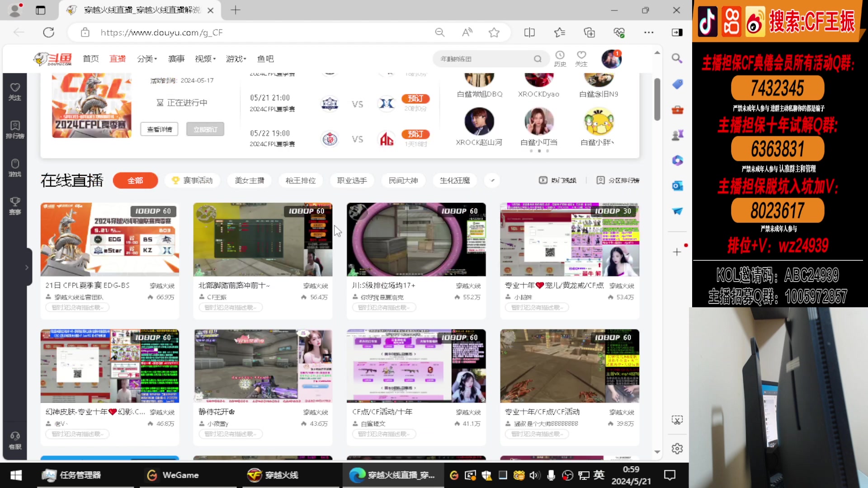868x488 pixels.
Task: Expand the 分类 navigation dropdown
Action: 147,58
